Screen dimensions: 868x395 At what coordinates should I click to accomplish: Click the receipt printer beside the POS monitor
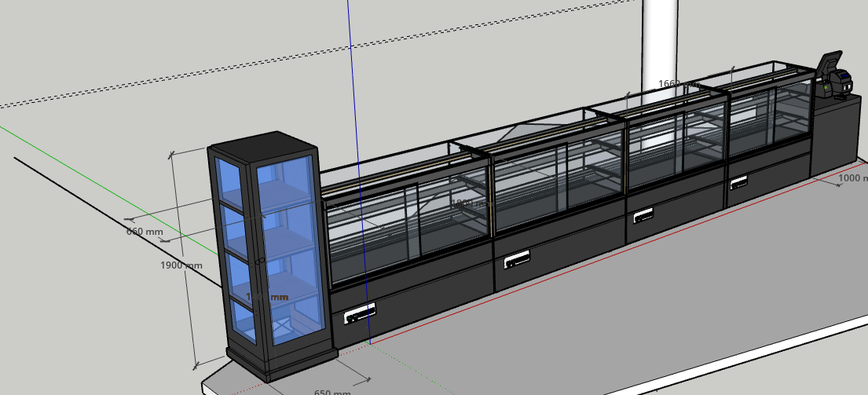coord(841,81)
